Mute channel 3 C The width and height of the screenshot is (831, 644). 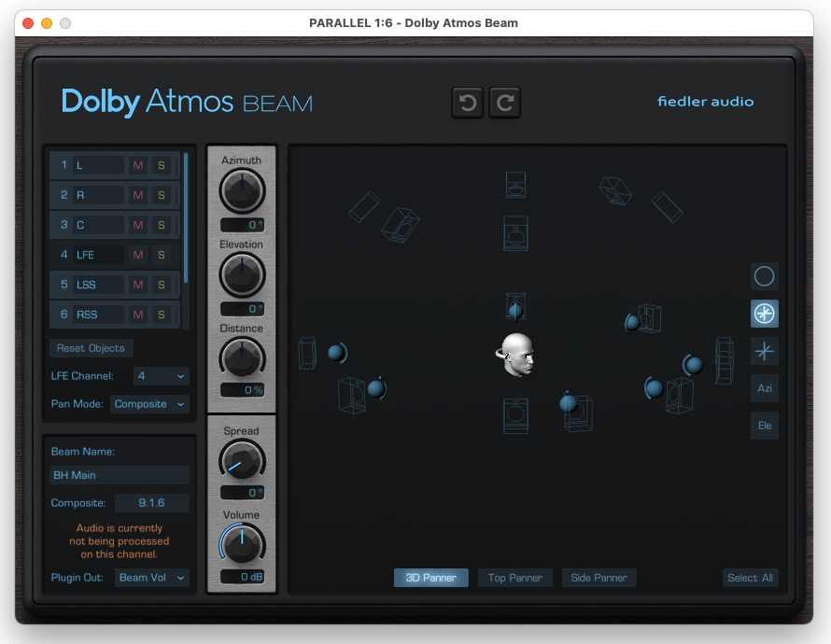click(x=138, y=225)
